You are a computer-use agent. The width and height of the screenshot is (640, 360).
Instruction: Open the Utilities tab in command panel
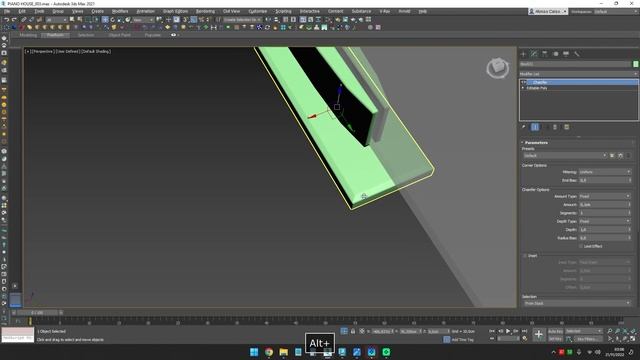(576, 54)
